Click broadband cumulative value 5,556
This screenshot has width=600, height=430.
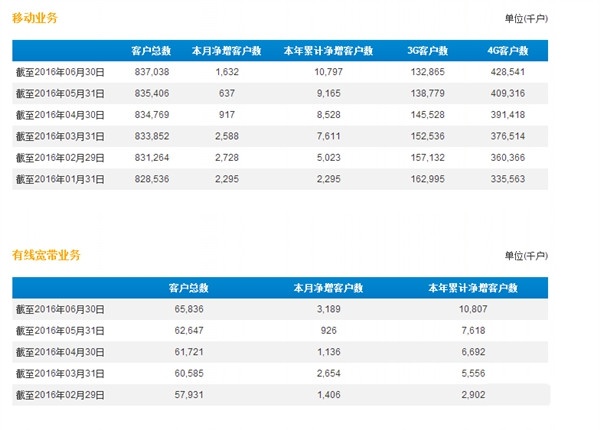click(x=473, y=373)
